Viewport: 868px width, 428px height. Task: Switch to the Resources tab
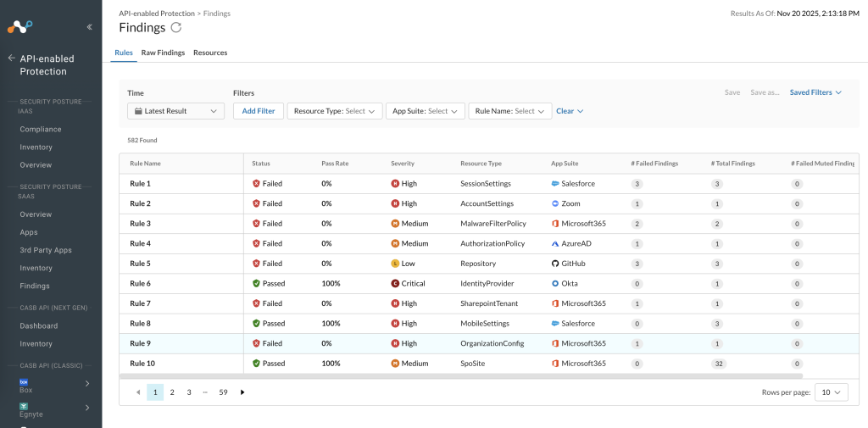pyautogui.click(x=210, y=53)
